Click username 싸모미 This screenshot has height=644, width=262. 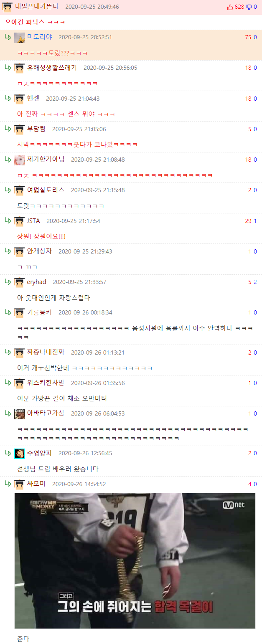[36, 484]
